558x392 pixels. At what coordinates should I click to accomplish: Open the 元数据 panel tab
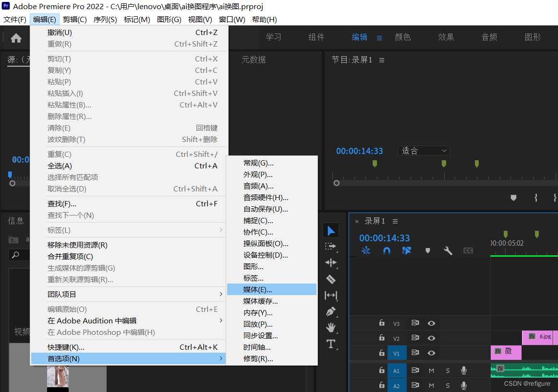pos(254,60)
